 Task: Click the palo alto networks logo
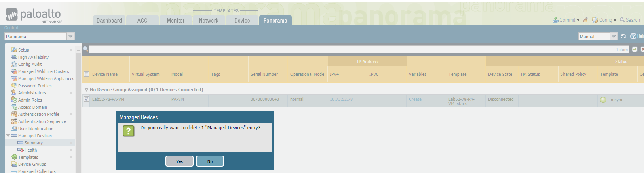click(x=33, y=15)
